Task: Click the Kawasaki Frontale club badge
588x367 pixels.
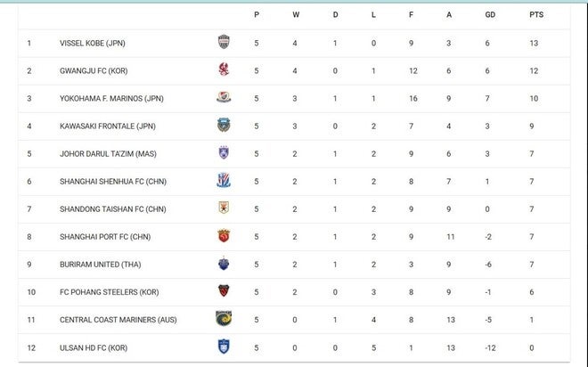Action: coord(223,125)
